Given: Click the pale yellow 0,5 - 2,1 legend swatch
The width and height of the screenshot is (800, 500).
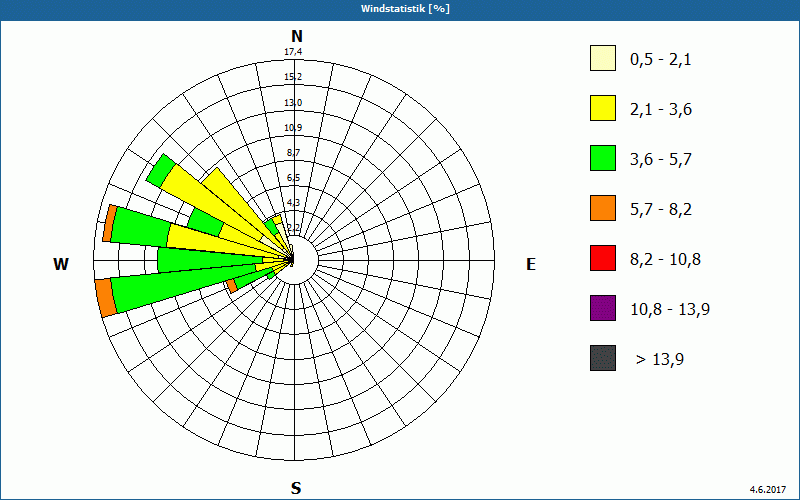Looking at the screenshot, I should [x=603, y=58].
